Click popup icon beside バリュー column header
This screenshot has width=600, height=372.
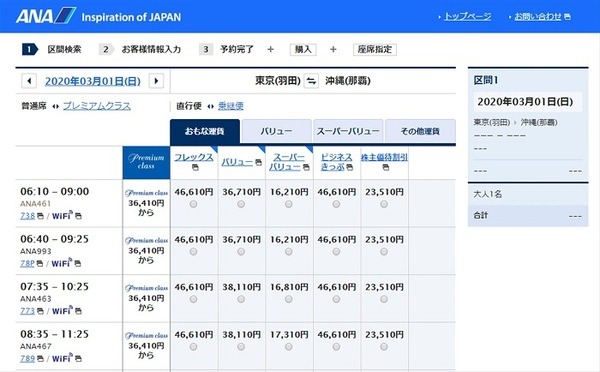pos(258,163)
